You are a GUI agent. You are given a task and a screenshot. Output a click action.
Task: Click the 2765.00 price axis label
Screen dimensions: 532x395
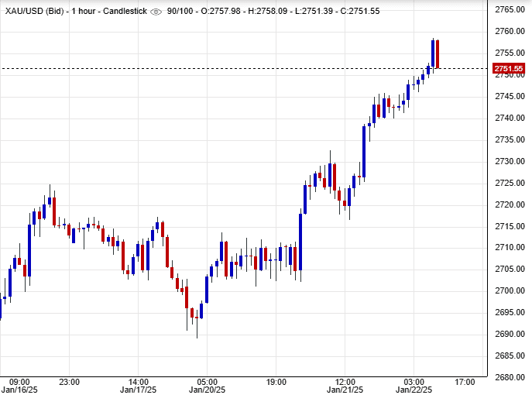click(510, 9)
